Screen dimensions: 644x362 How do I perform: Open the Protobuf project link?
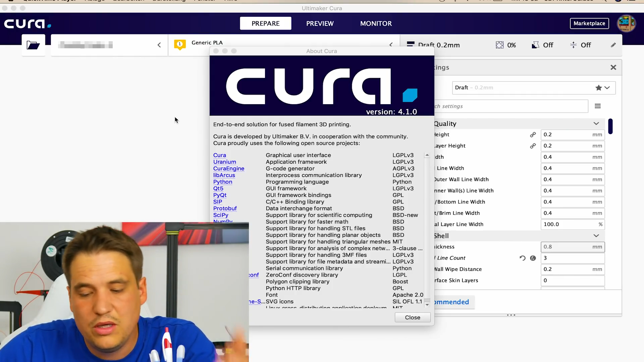pyautogui.click(x=225, y=208)
